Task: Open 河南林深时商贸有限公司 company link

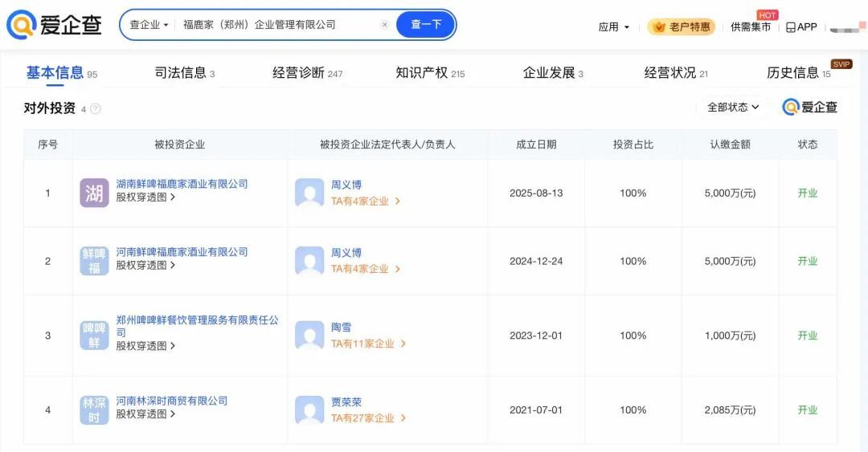Action: [172, 401]
